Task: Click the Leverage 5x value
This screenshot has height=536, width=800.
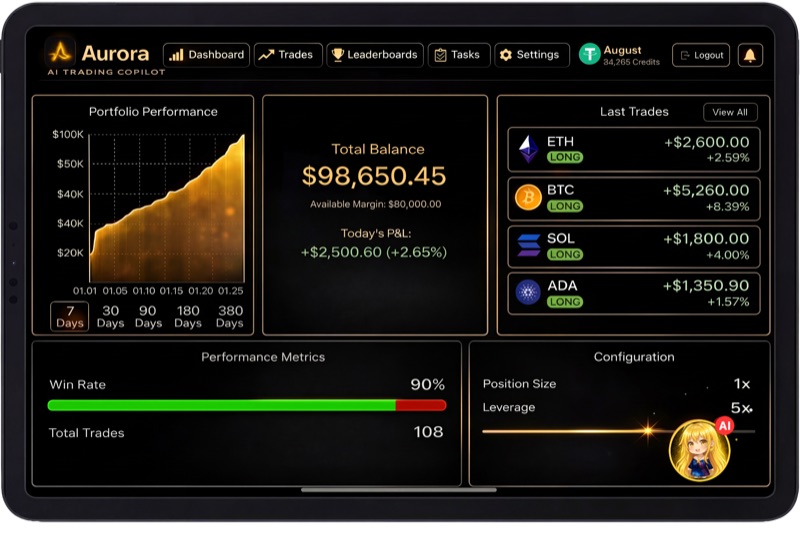Action: pyautogui.click(x=741, y=408)
